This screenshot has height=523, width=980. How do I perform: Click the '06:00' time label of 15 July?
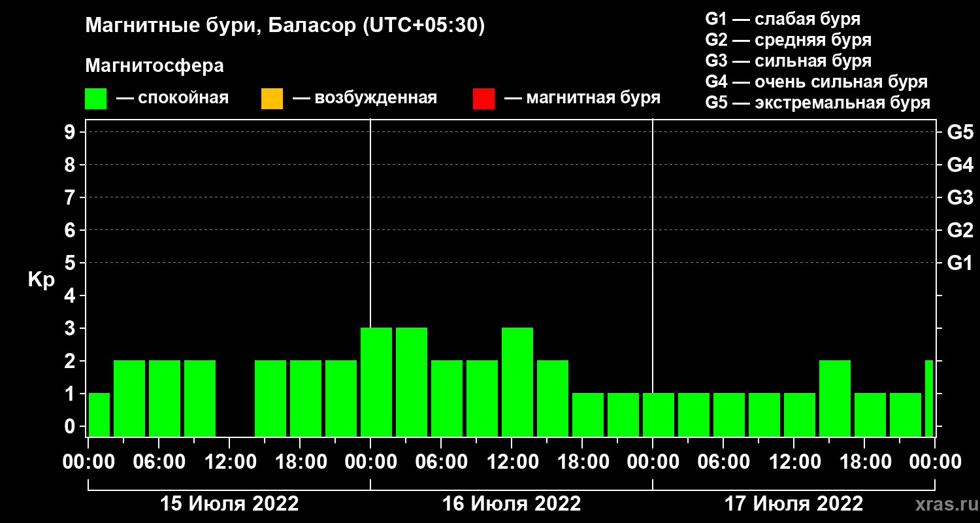[159, 462]
